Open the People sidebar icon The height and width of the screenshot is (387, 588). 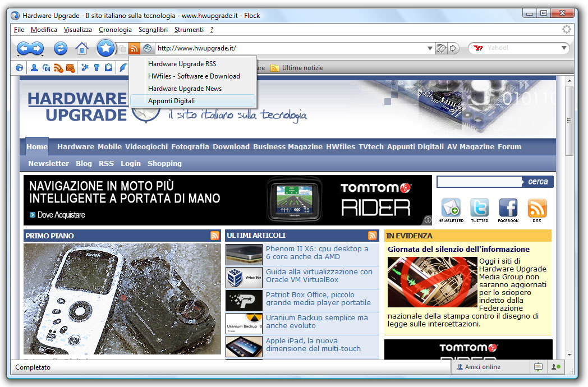click(34, 68)
